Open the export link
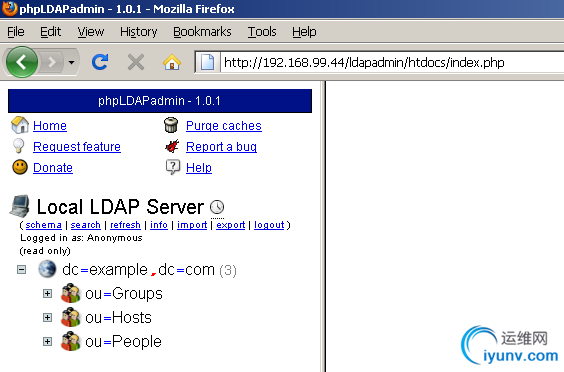The height and width of the screenshot is (372, 564). (x=231, y=225)
